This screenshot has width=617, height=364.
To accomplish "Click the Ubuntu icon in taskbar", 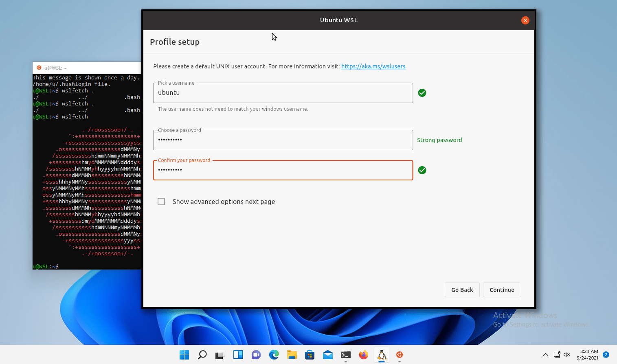I will (x=400, y=355).
